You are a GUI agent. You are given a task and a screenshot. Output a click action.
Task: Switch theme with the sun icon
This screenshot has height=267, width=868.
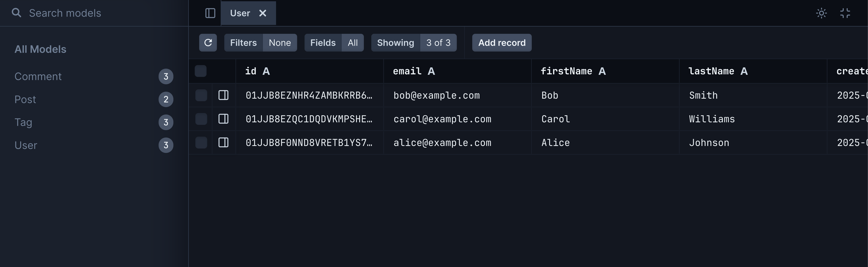coord(821,13)
